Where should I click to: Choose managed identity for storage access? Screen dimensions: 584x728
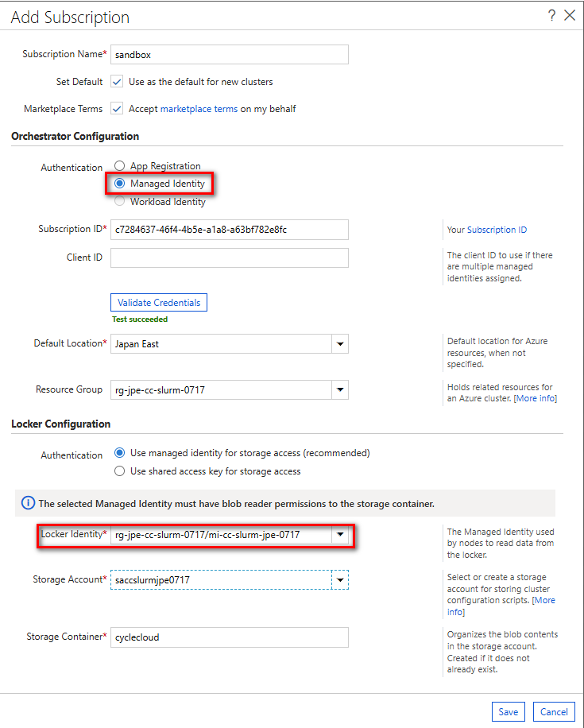(x=120, y=453)
